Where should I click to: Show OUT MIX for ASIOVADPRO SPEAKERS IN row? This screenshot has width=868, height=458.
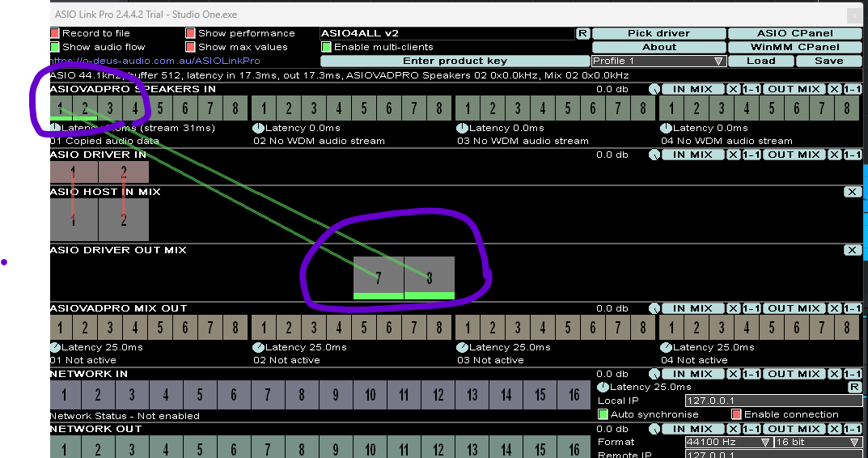click(x=794, y=89)
